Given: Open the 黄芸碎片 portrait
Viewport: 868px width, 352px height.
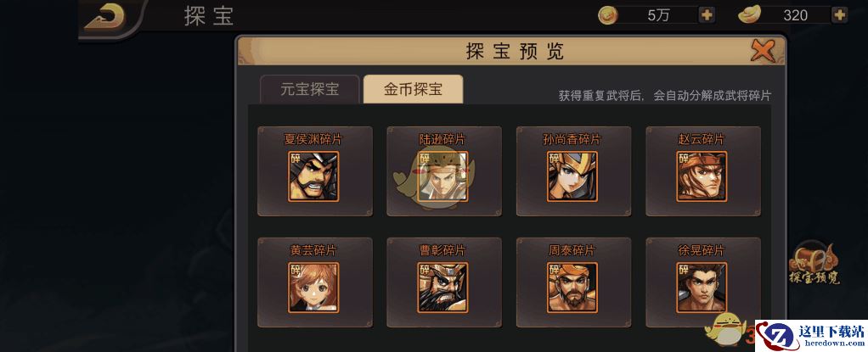Looking at the screenshot, I should 314,288.
